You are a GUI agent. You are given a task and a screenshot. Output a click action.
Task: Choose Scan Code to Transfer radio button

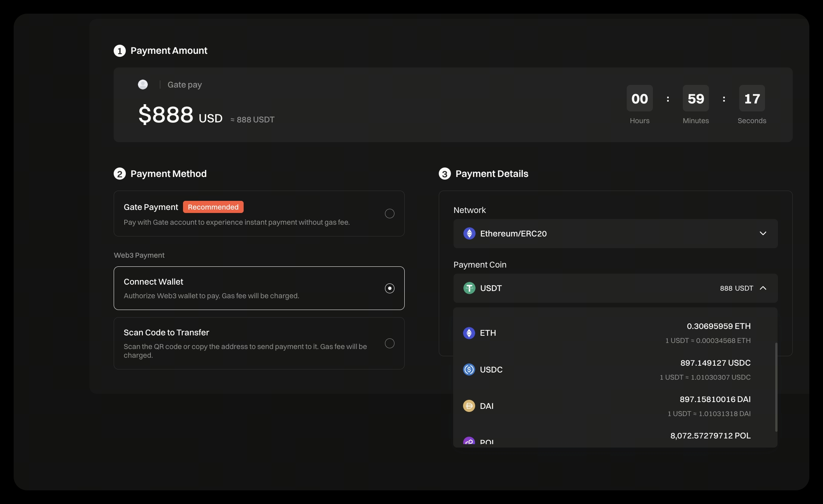click(x=390, y=343)
